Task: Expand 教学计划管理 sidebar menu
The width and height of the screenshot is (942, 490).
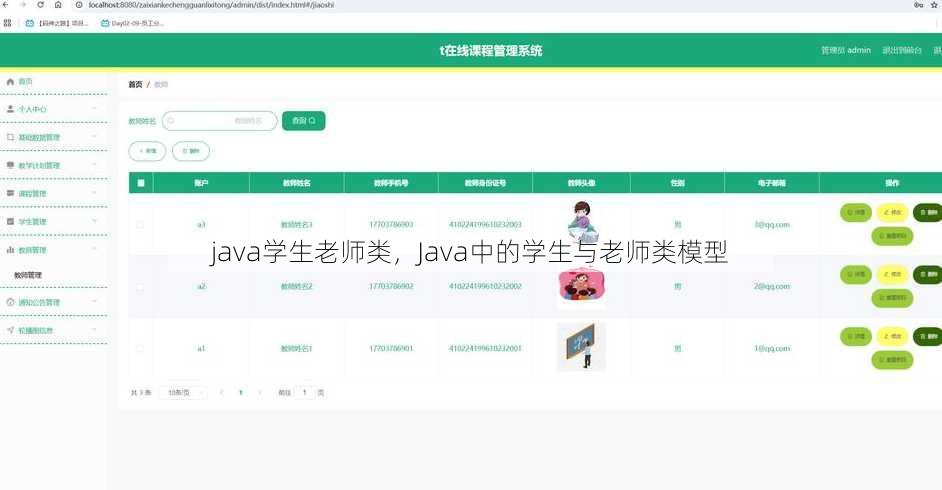Action: [x=54, y=165]
